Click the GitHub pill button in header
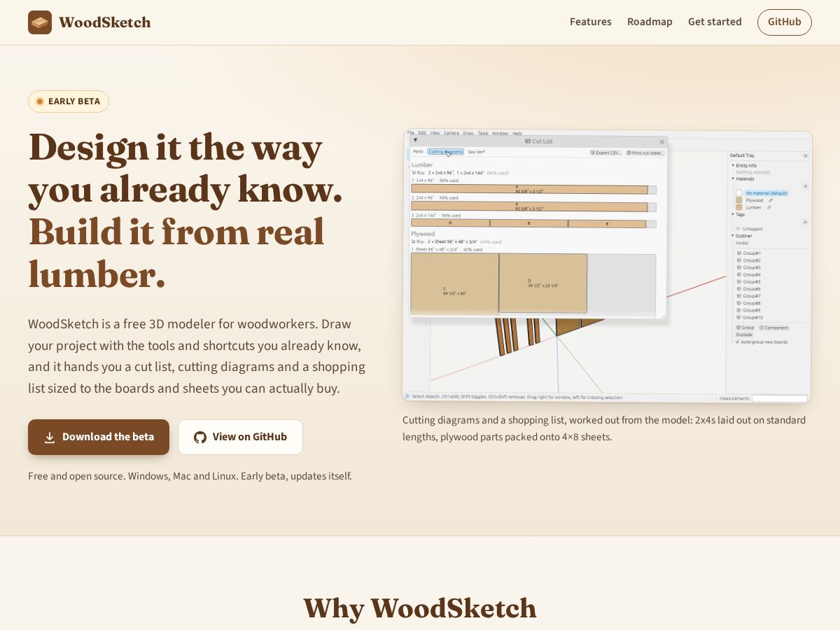This screenshot has height=630, width=840. [x=785, y=22]
